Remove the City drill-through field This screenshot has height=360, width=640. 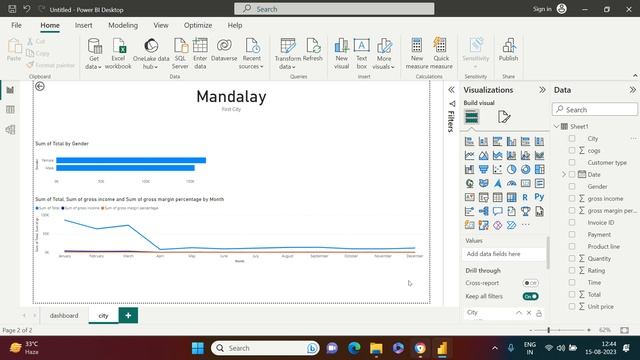[x=529, y=313]
